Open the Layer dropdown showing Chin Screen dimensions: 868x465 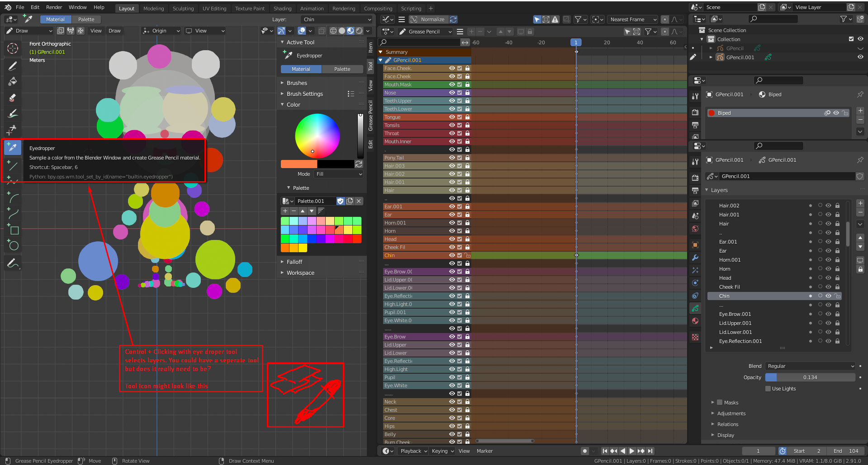click(x=337, y=19)
